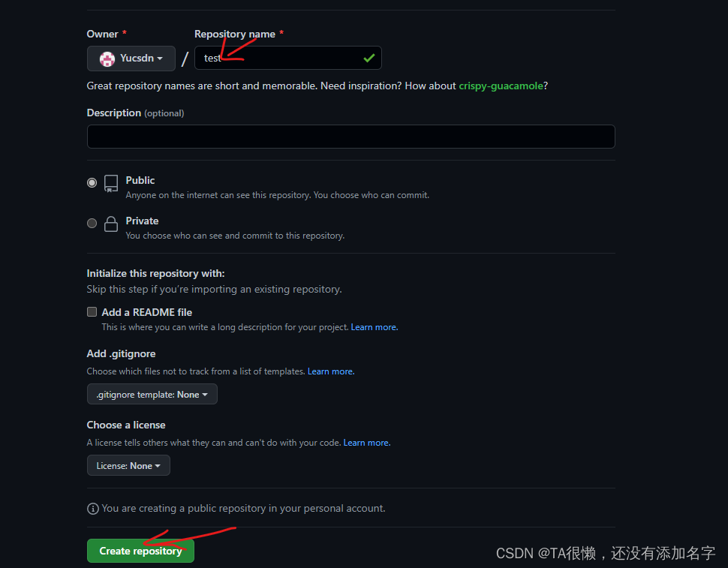Click the Public repository book icon
This screenshot has height=568, width=728.
(x=111, y=184)
